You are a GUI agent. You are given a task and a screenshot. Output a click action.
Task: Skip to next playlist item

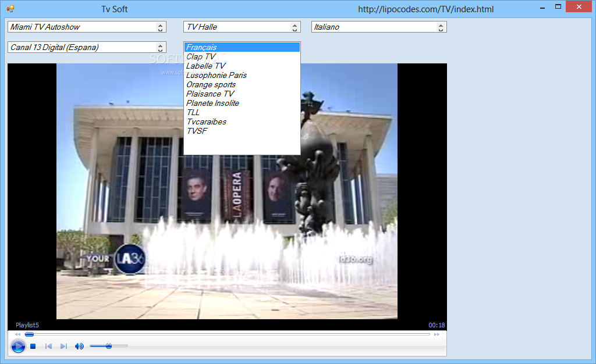click(63, 346)
